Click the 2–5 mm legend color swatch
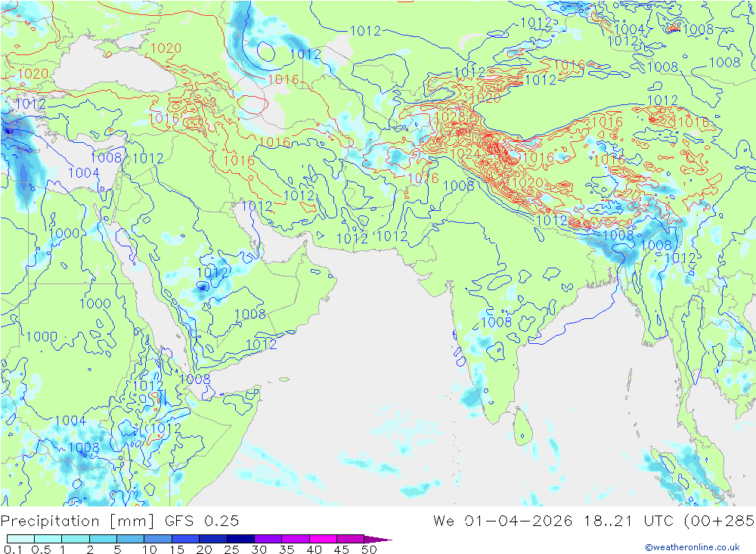 [x=103, y=539]
